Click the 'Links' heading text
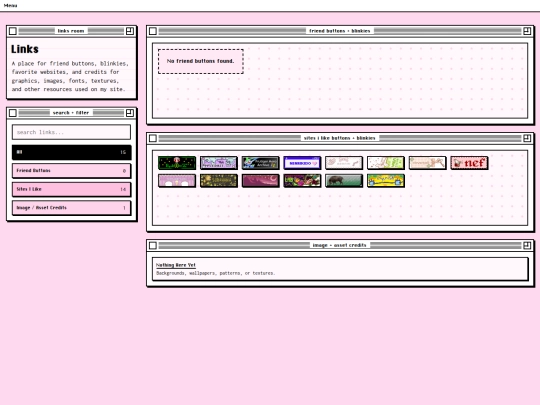This screenshot has width=540, height=405. point(25,49)
